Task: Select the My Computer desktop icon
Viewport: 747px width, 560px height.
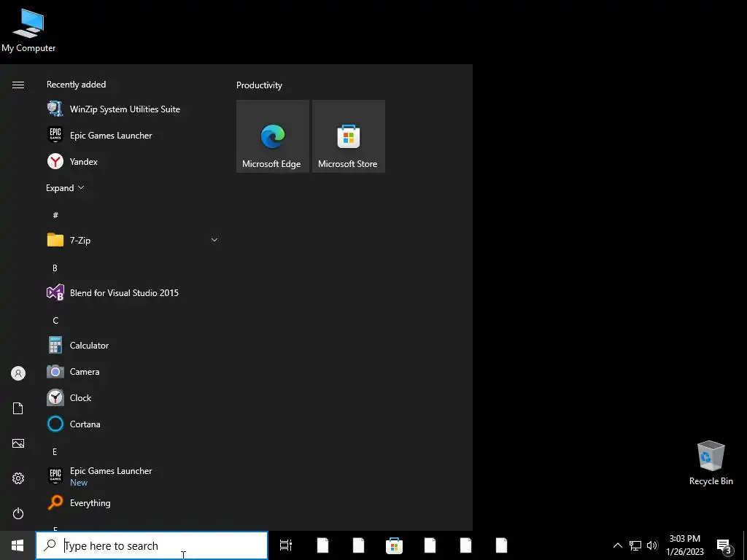Action: pyautogui.click(x=28, y=30)
